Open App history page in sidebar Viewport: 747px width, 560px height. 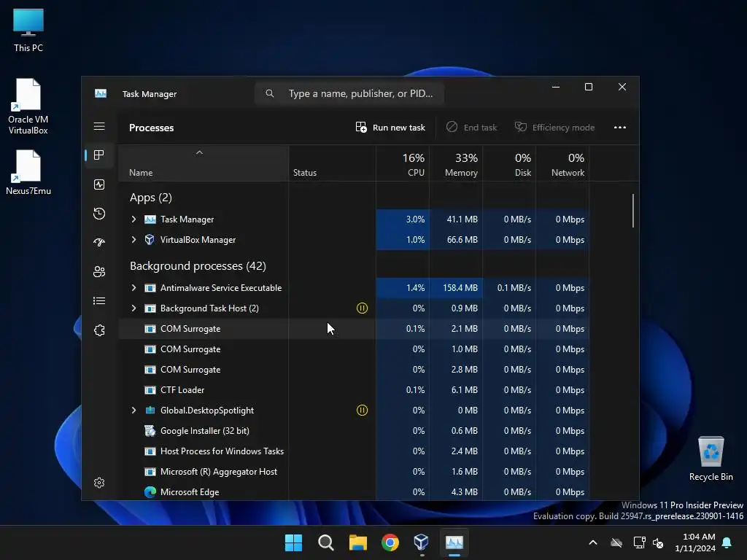(x=99, y=214)
